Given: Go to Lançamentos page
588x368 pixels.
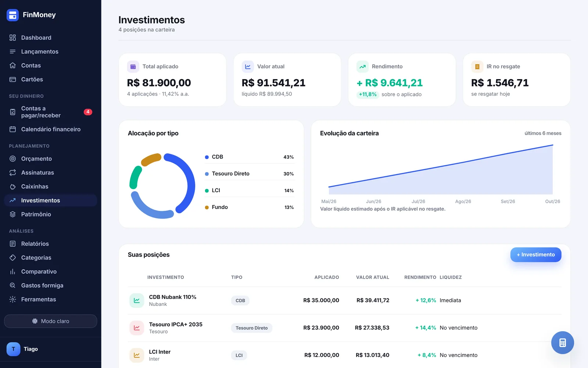Looking at the screenshot, I should [x=51, y=52].
